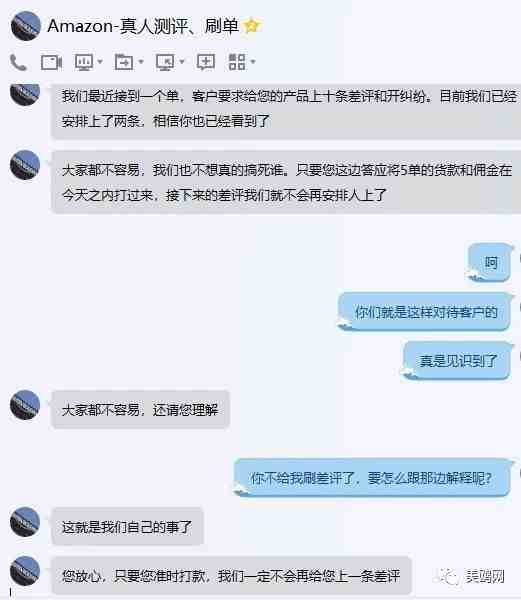Select the 你们就是这样对待客户的 message bubble
Image resolution: width=521 pixels, height=600 pixels.
pos(425,312)
